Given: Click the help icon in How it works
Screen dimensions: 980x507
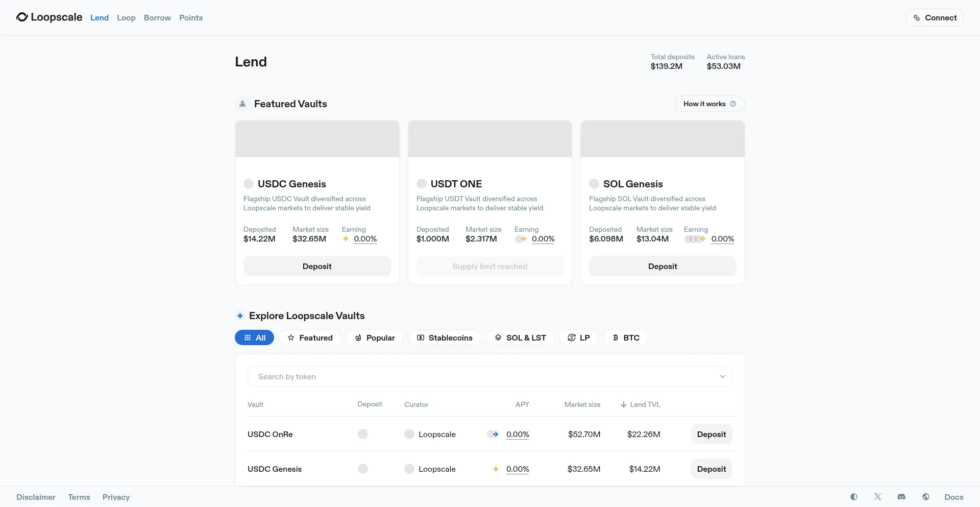Looking at the screenshot, I should [x=733, y=104].
